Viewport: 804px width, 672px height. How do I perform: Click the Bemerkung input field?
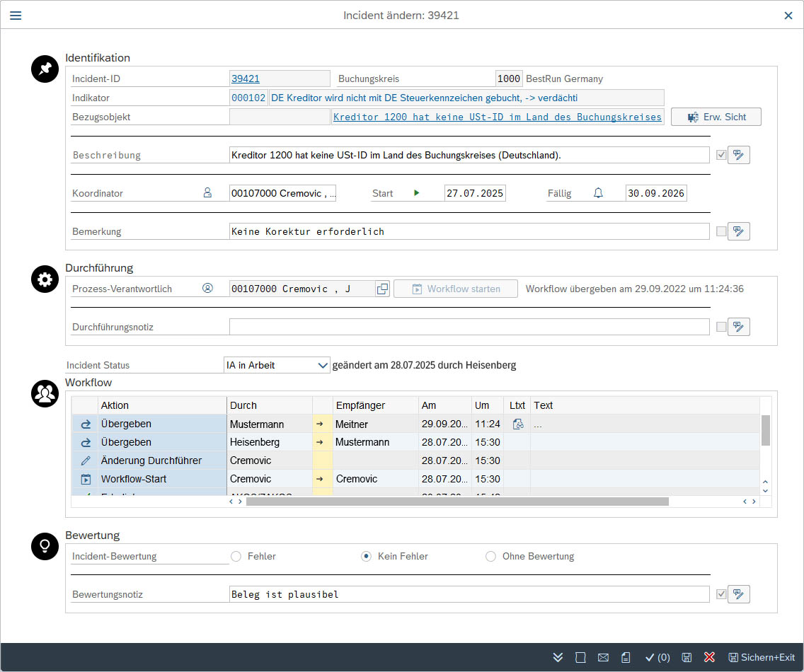point(469,231)
